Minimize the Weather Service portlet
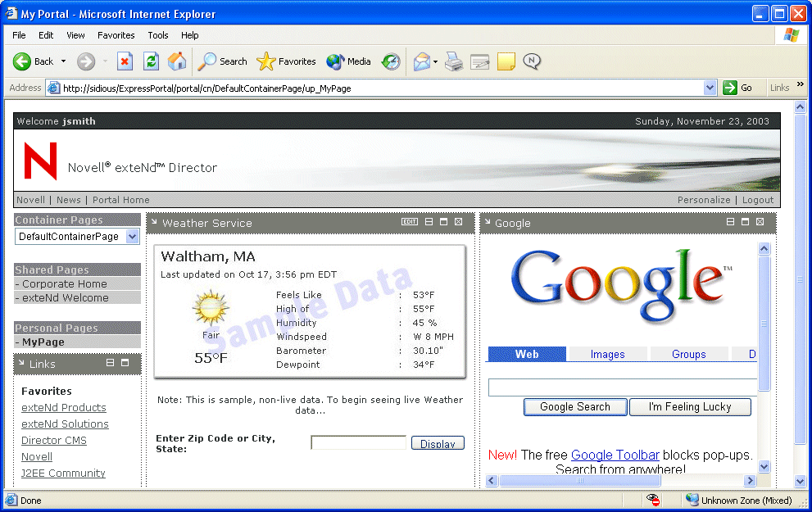Screen dimensions: 812x512 pyautogui.click(x=429, y=221)
